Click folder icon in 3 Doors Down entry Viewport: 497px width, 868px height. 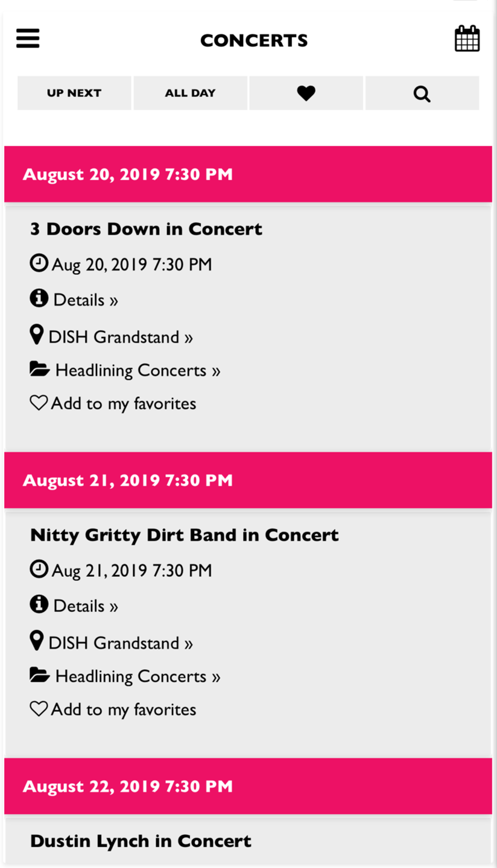tap(40, 368)
